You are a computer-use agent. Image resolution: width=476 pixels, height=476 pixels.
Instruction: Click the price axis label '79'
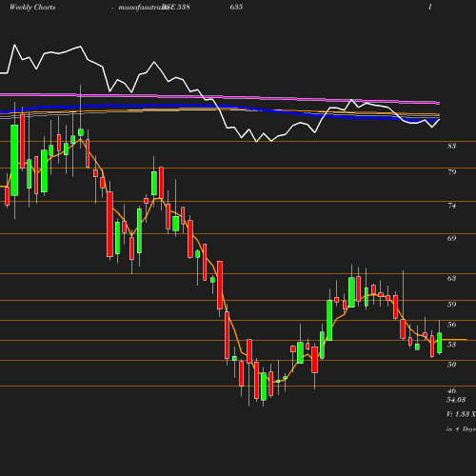(x=451, y=172)
